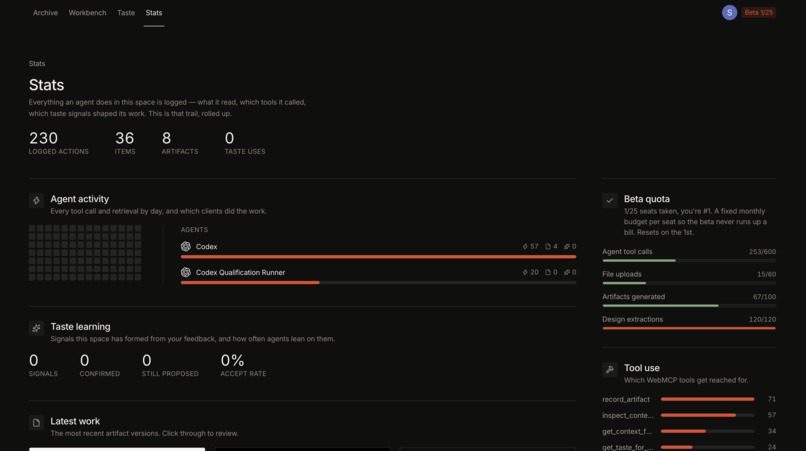Select the Codex Qualification Runner label
The height and width of the screenshot is (451, 806).
point(240,273)
